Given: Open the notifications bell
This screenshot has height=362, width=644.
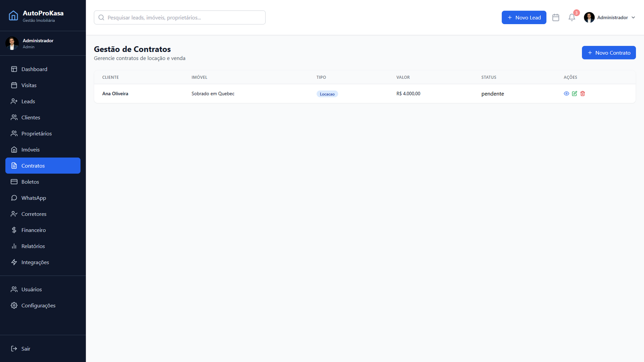Looking at the screenshot, I should 572,17.
